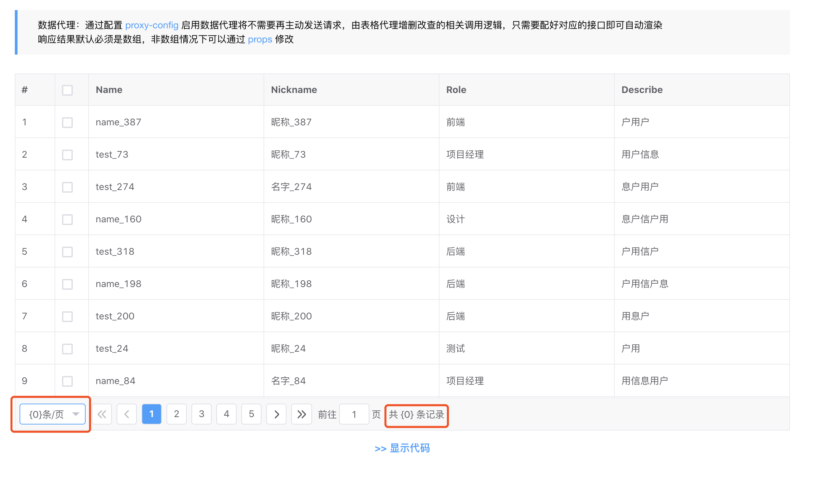Viewport: 823px width, 504px height.
Task: Click the jump-to-page number input
Action: pyautogui.click(x=354, y=414)
